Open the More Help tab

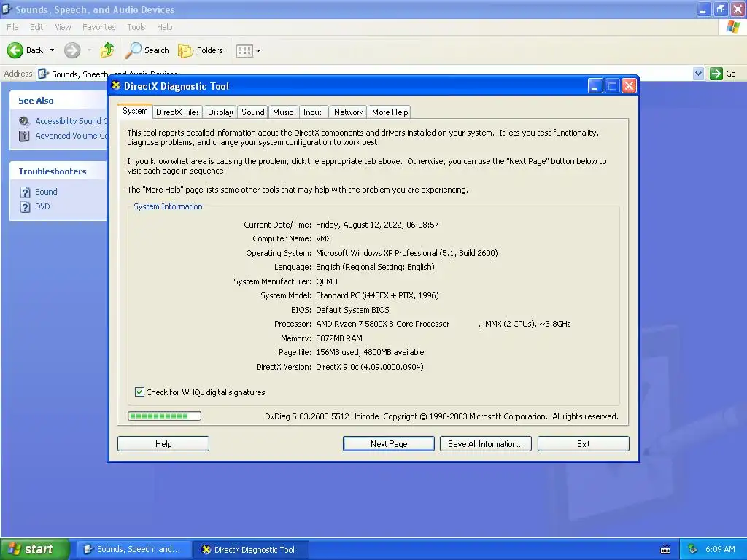390,112
